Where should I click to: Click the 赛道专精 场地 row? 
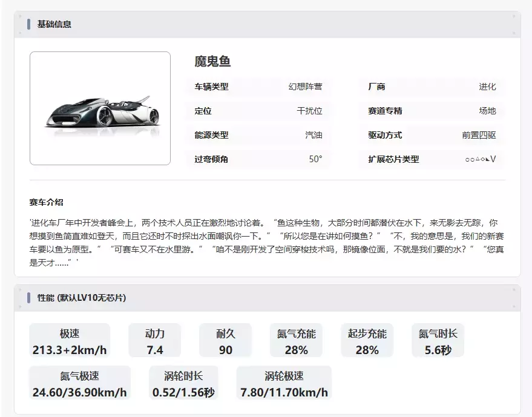[432, 111]
